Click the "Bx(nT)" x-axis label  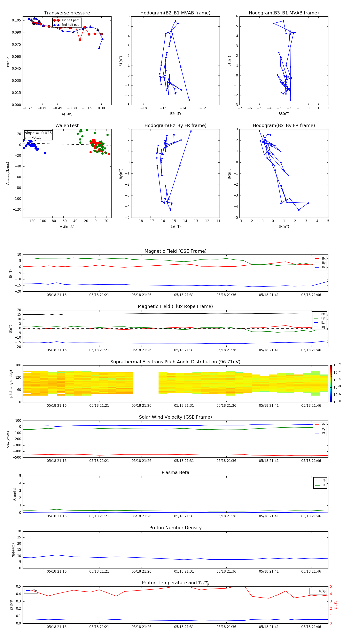pyautogui.click(x=284, y=227)
